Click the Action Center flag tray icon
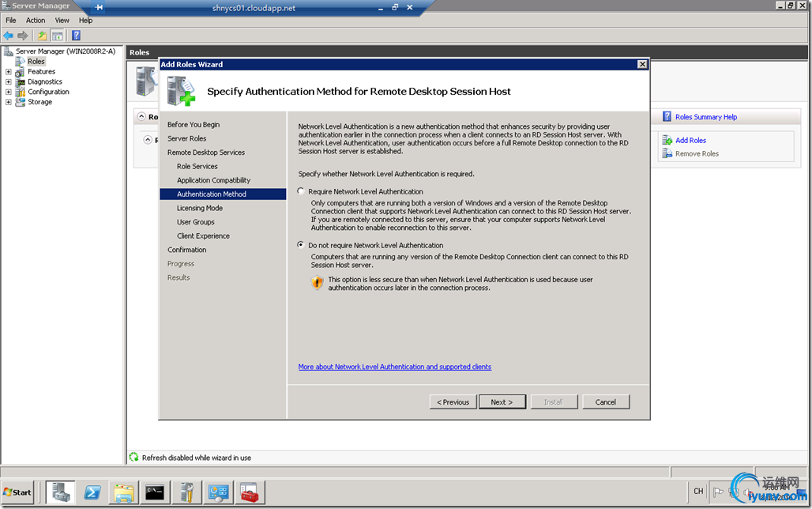 pos(718,492)
